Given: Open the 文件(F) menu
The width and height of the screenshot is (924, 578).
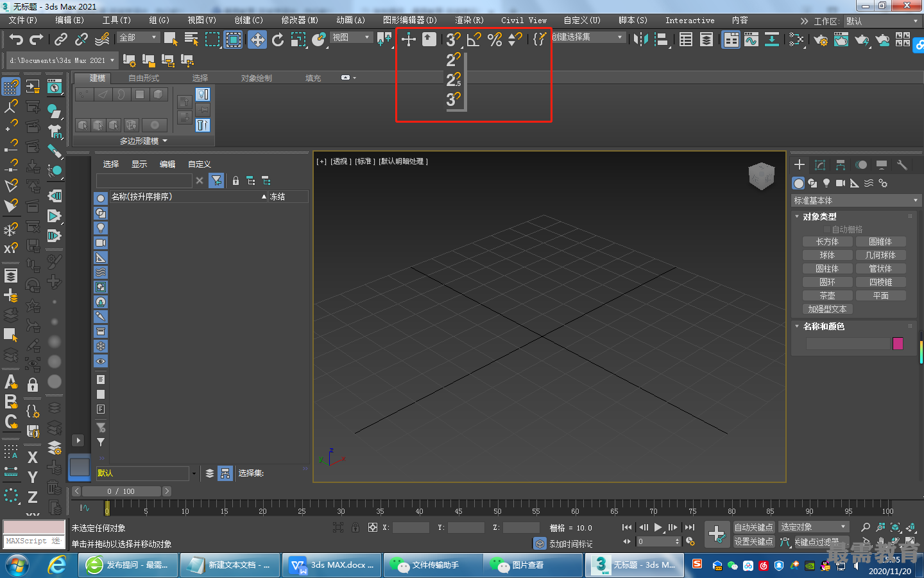Looking at the screenshot, I should (23, 21).
